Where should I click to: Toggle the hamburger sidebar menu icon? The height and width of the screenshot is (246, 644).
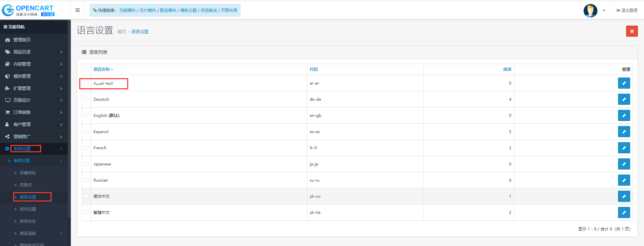pos(78,10)
